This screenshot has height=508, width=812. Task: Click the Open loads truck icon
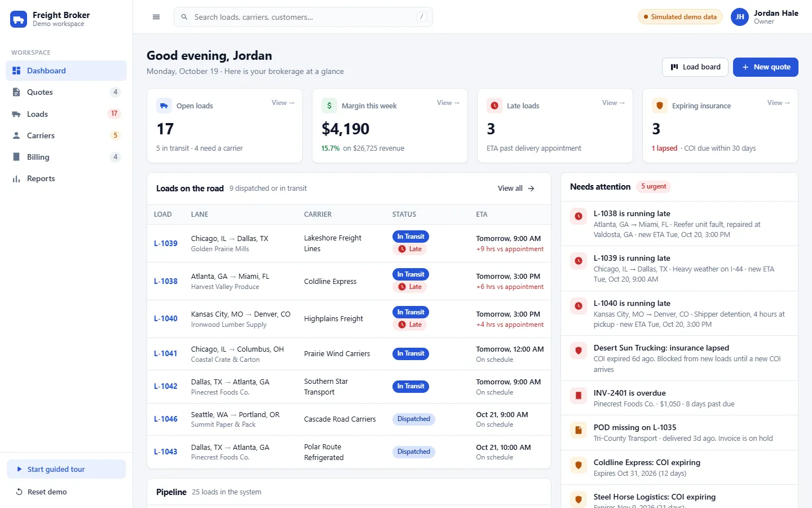click(x=164, y=106)
